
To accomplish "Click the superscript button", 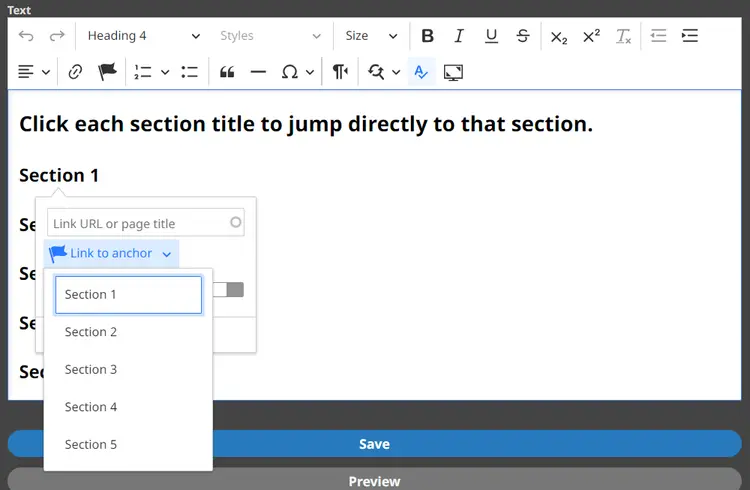I will pyautogui.click(x=591, y=36).
